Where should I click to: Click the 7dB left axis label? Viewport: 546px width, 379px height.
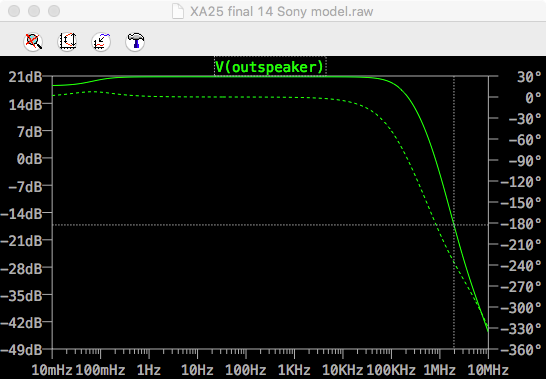(x=30, y=132)
